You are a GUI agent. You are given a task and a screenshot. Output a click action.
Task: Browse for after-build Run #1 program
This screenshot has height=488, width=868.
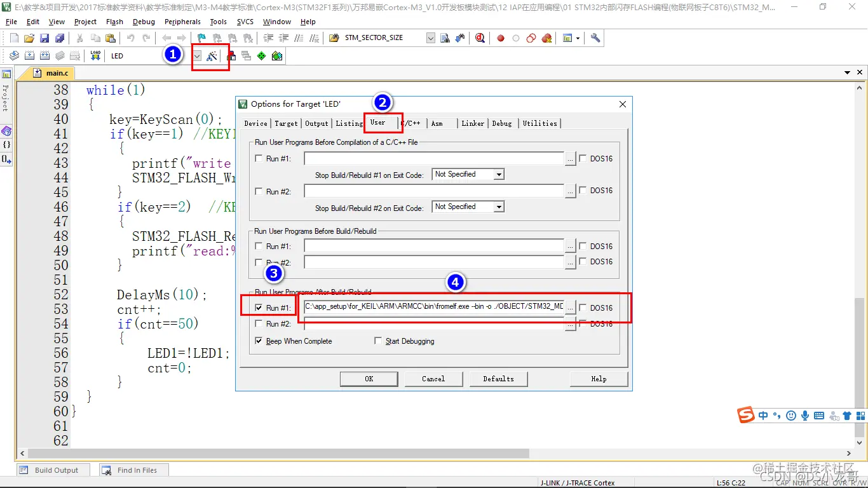tap(571, 307)
